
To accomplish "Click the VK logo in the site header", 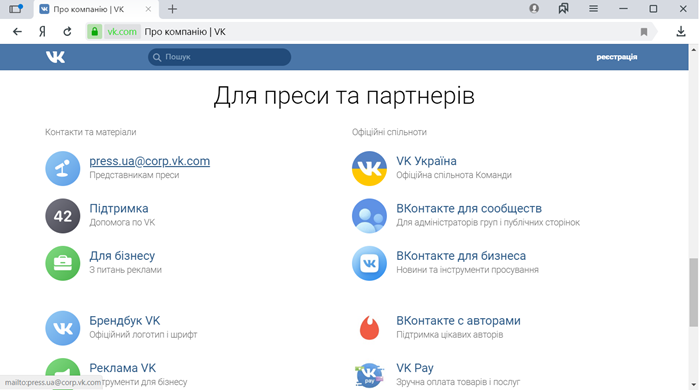I will [x=55, y=57].
